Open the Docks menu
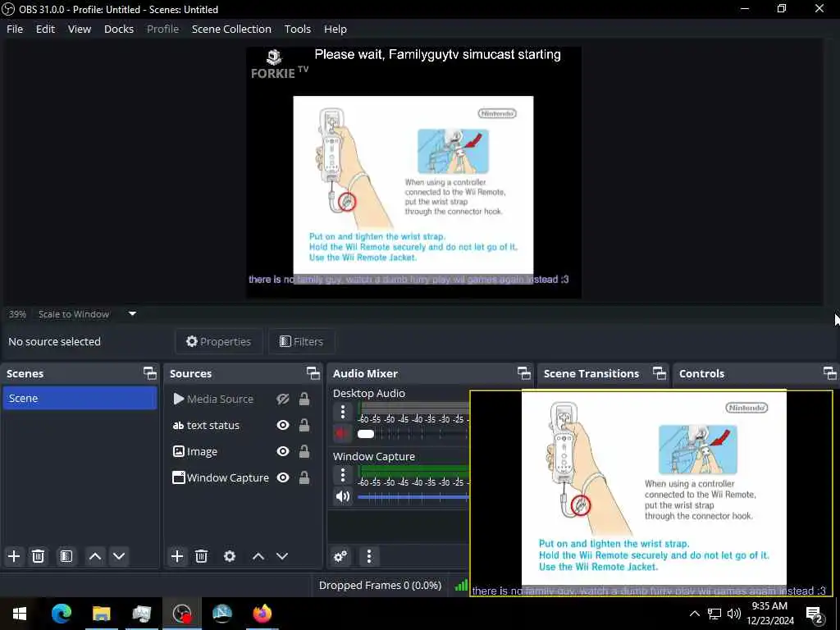840x630 pixels. click(x=119, y=29)
